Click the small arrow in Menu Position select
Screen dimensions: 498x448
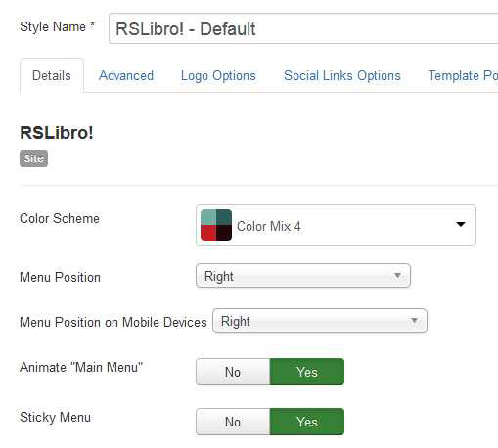[397, 276]
